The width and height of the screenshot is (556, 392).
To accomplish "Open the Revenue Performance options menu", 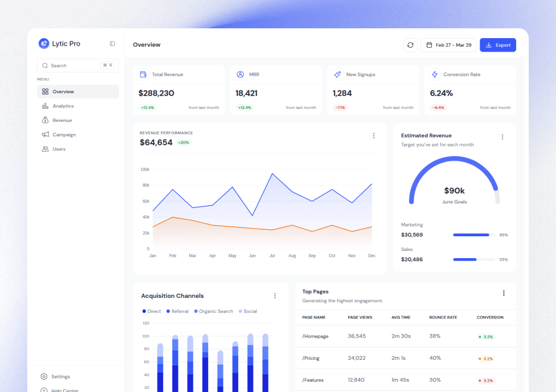I will (374, 136).
